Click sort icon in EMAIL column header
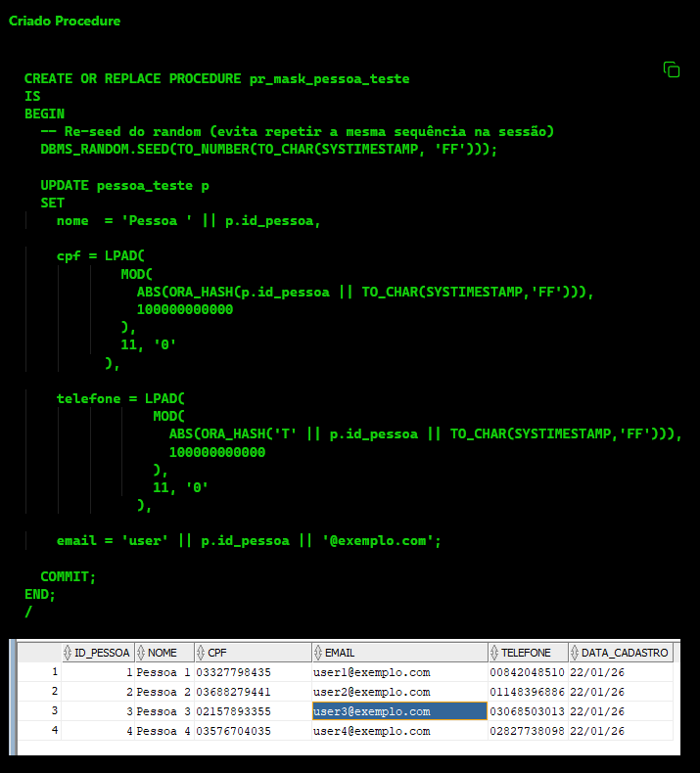 [318, 653]
